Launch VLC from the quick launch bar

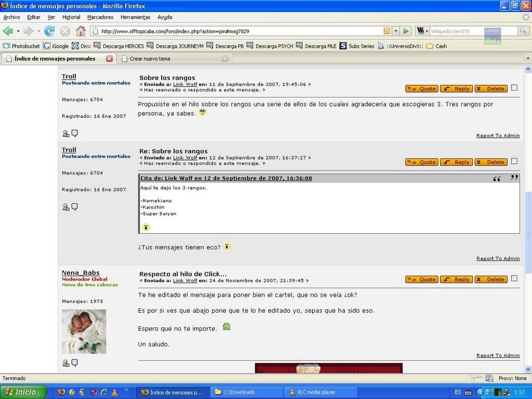pyautogui.click(x=114, y=392)
